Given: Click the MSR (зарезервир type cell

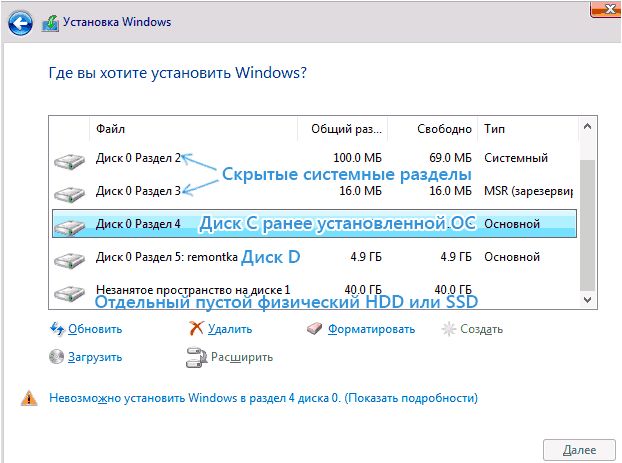Looking at the screenshot, I should pos(528,191).
